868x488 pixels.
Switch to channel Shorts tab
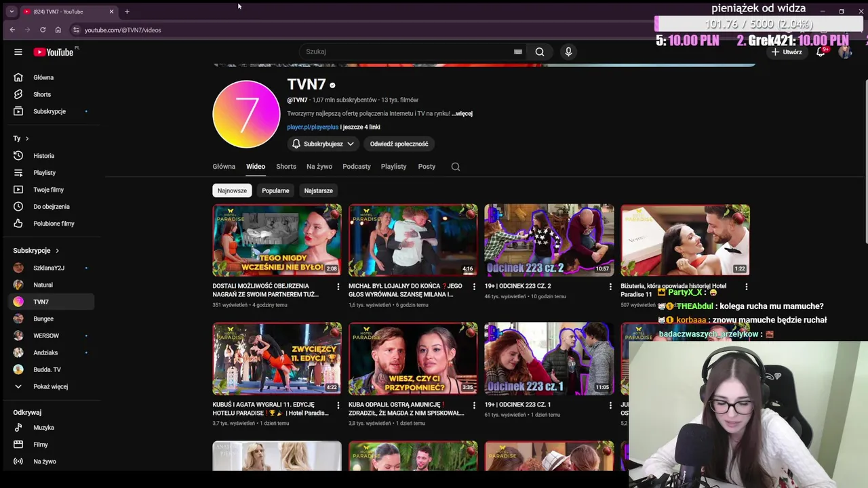point(286,166)
